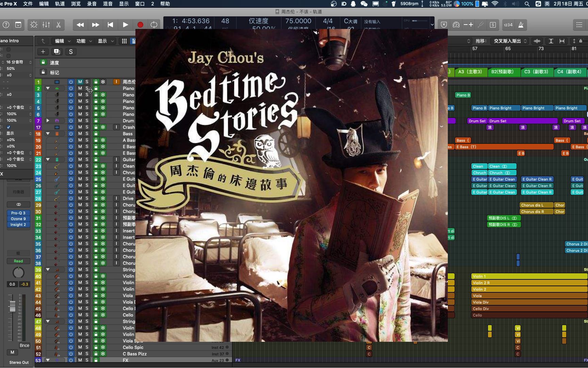Toggle the Replace mode shield icon
The width and height of the screenshot is (588, 368).
[444, 25]
